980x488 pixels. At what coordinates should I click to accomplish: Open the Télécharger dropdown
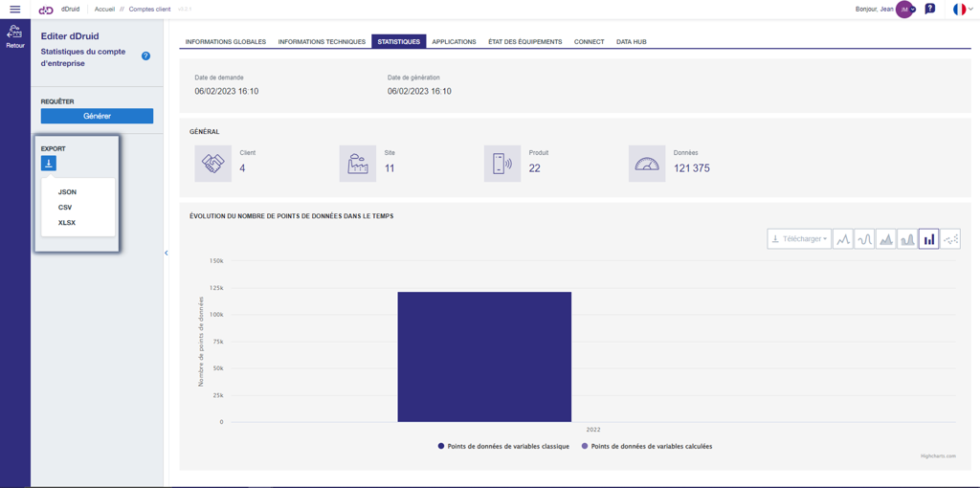point(799,238)
